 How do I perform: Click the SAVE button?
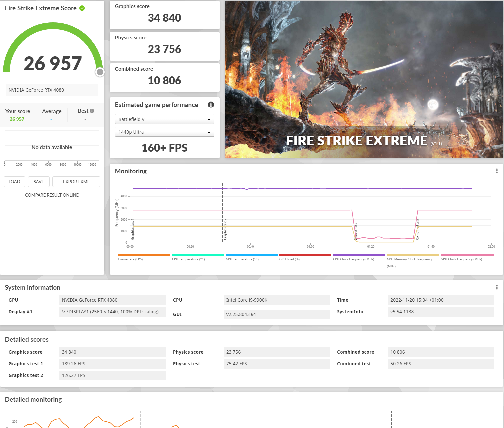39,182
